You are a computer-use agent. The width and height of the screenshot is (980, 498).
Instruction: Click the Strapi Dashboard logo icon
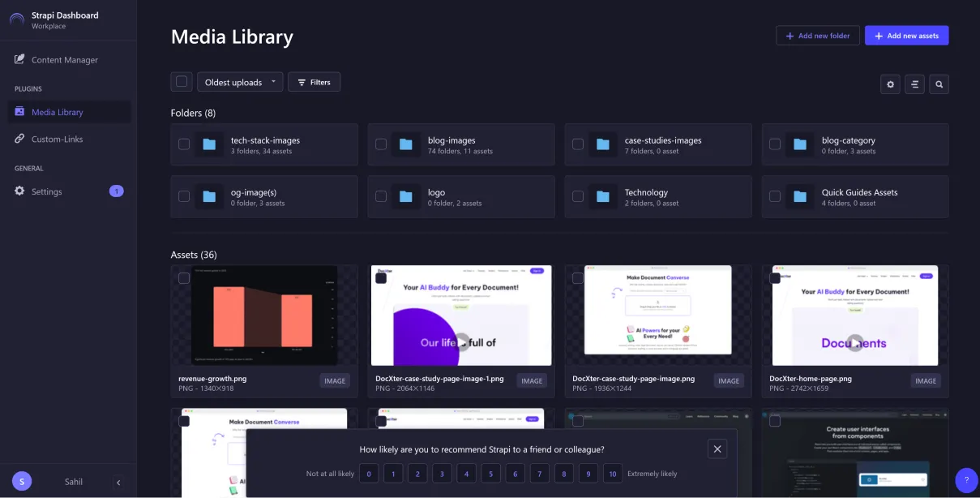[x=17, y=20]
